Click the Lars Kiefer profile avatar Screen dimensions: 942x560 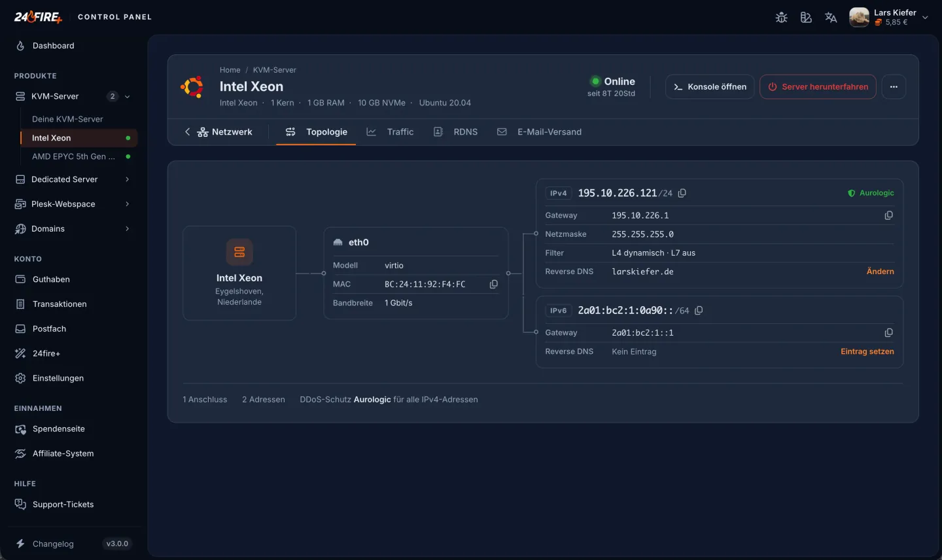pos(859,17)
